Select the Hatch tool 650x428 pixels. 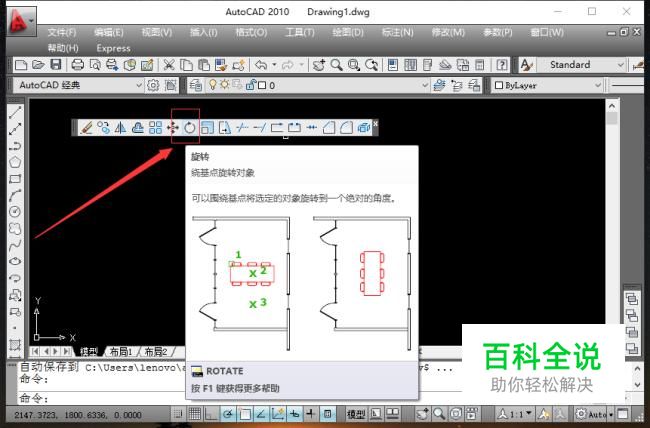tap(15, 345)
